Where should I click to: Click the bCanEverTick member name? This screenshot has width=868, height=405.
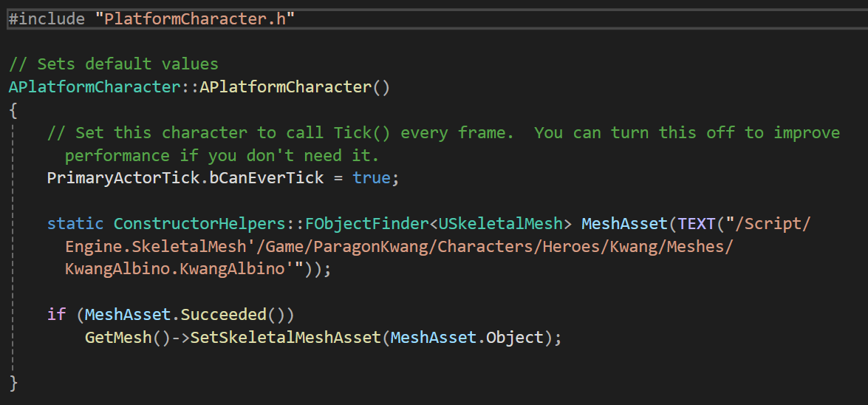pos(267,179)
